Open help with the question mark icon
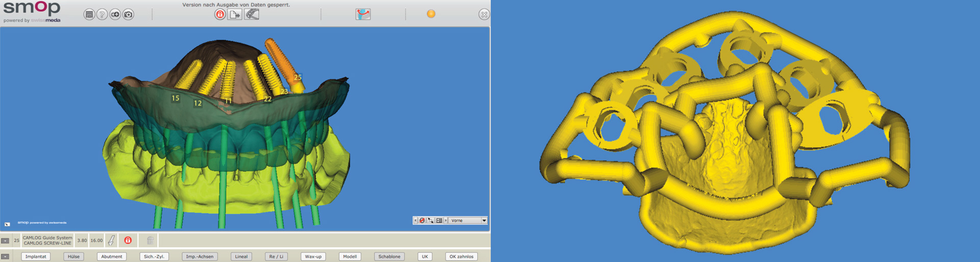The width and height of the screenshot is (980, 262). (x=102, y=15)
